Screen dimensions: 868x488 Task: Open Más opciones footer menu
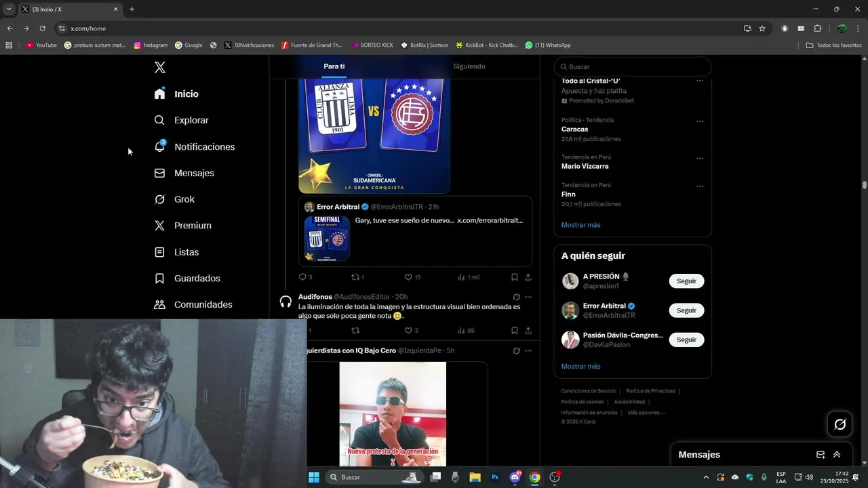(646, 413)
